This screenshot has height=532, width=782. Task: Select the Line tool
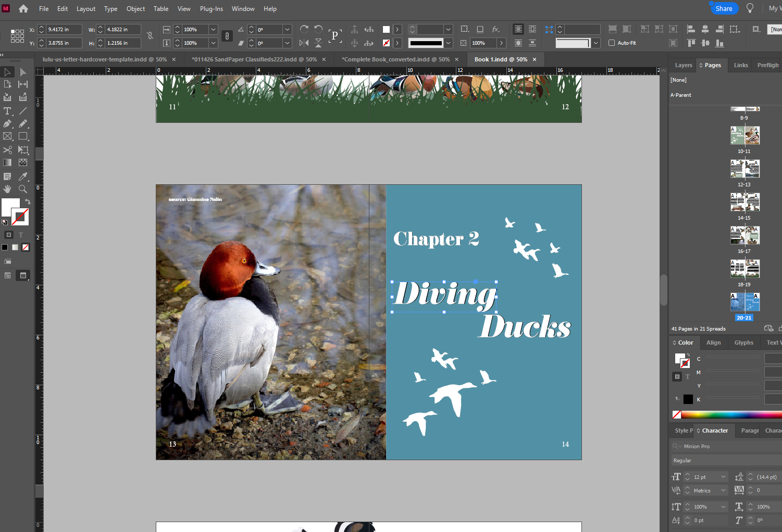point(23,111)
